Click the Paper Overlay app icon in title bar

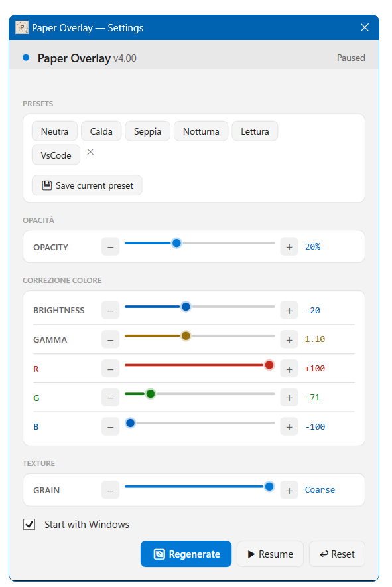click(22, 27)
